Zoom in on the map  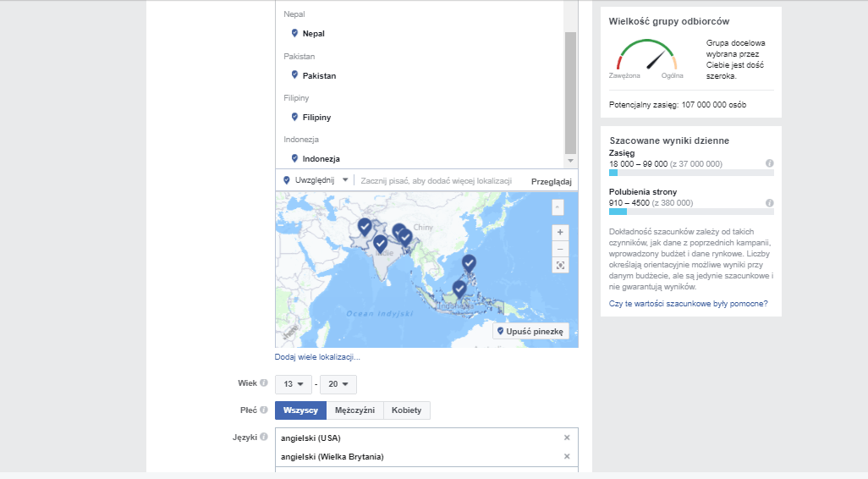click(x=559, y=232)
